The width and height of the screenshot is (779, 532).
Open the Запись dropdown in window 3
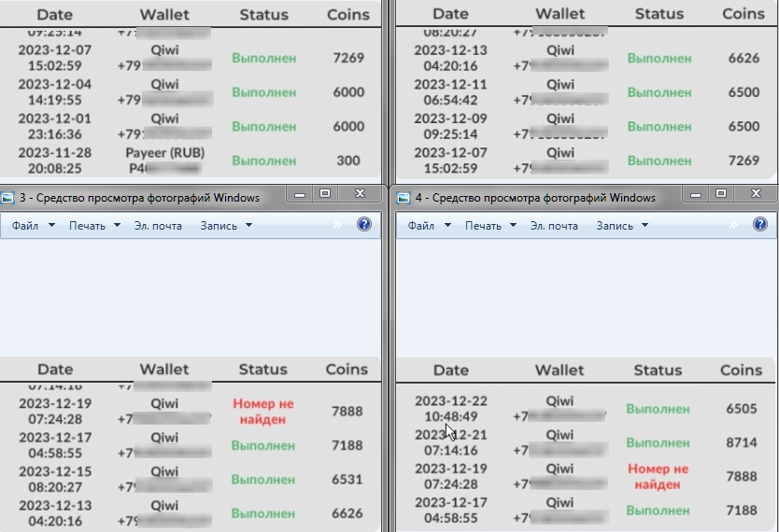(x=226, y=226)
